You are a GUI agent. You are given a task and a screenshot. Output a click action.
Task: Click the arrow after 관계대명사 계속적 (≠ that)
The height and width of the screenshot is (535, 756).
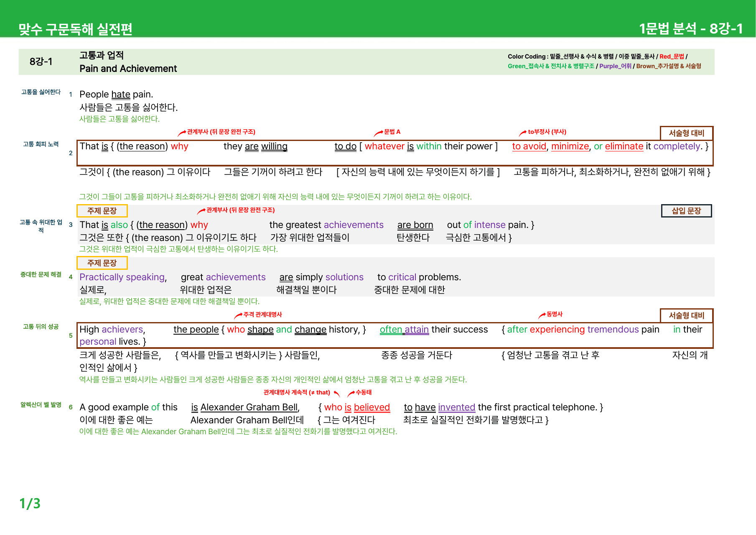pyautogui.click(x=337, y=394)
